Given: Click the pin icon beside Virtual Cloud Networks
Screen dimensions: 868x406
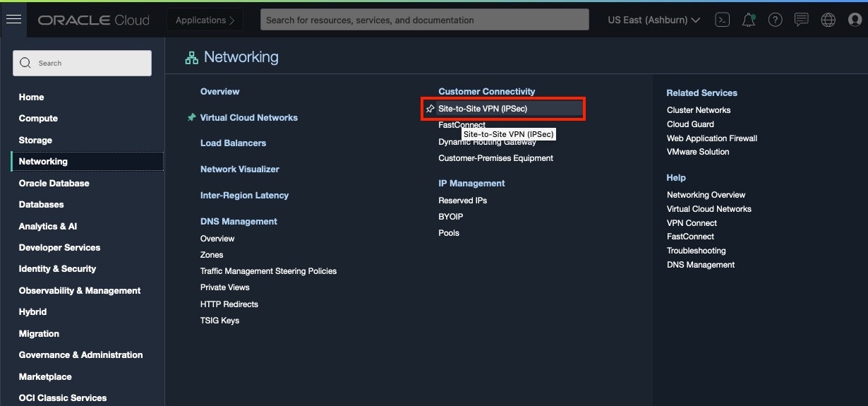Looking at the screenshot, I should [191, 118].
